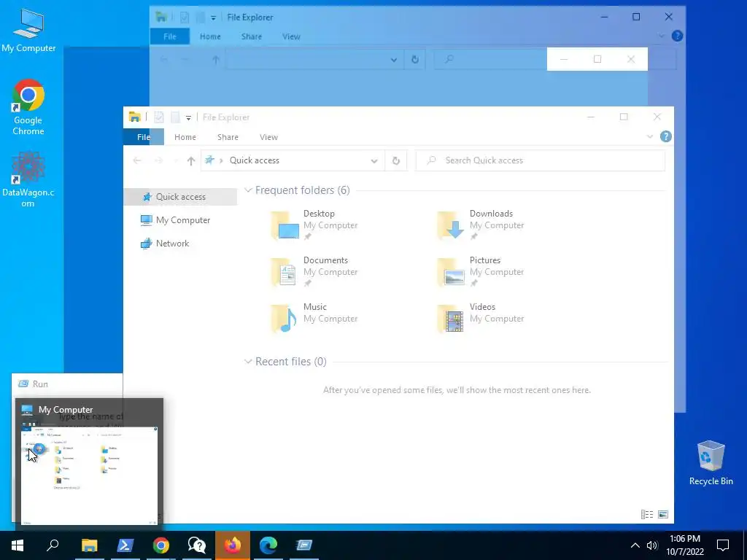The height and width of the screenshot is (560, 747).
Task: Open the Recycle Bin desktop icon
Action: coord(711,463)
